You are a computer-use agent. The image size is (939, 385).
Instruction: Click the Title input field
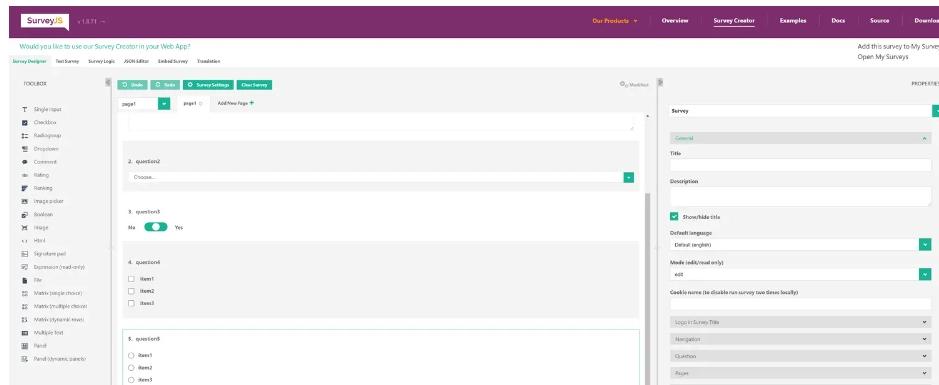pos(801,165)
